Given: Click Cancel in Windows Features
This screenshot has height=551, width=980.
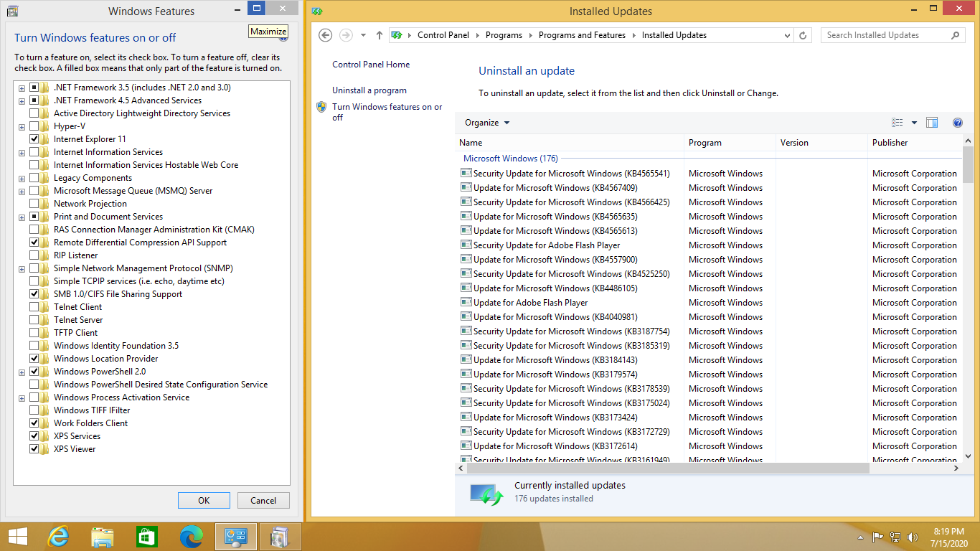Looking at the screenshot, I should point(263,501).
